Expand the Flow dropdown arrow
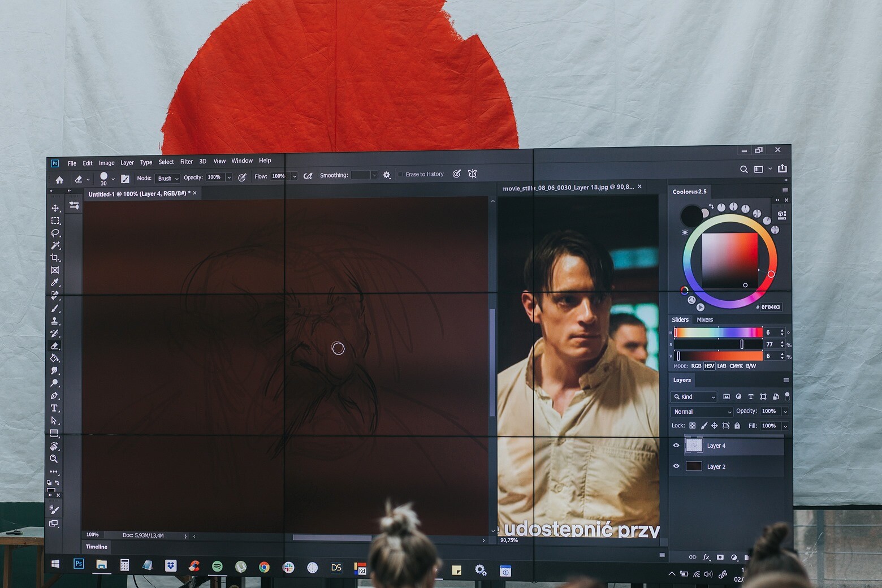 295,176
